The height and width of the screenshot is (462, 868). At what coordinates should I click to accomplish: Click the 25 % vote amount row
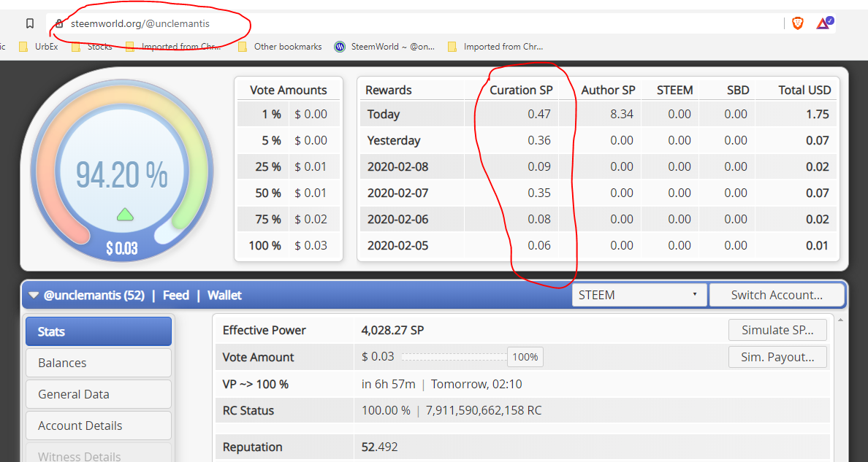[289, 166]
